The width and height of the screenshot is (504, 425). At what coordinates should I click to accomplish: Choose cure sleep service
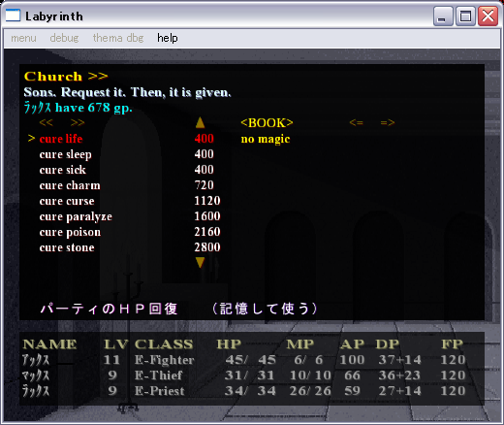pos(66,154)
